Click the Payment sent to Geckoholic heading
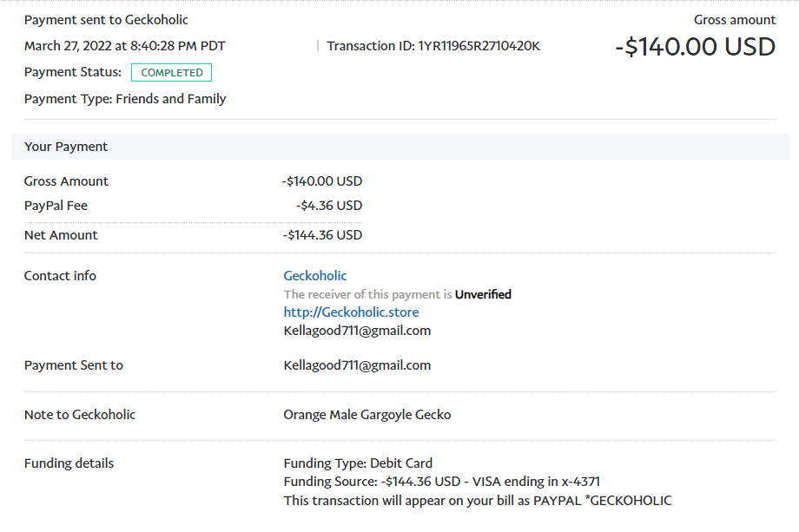 [x=106, y=20]
